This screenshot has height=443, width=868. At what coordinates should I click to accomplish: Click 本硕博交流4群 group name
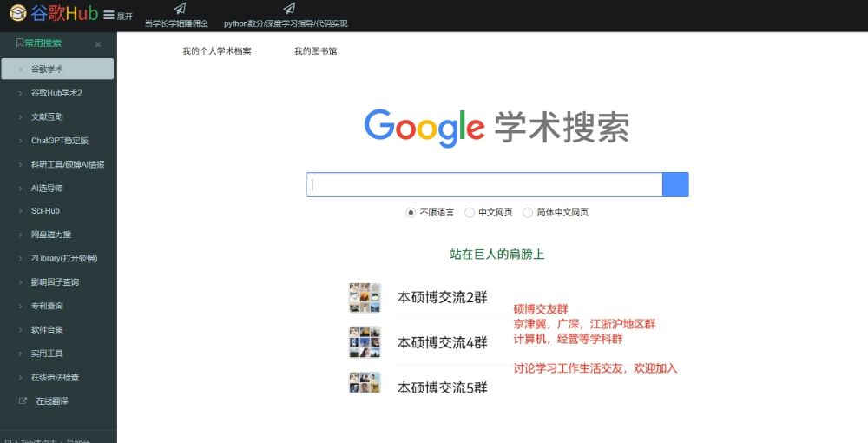click(443, 343)
